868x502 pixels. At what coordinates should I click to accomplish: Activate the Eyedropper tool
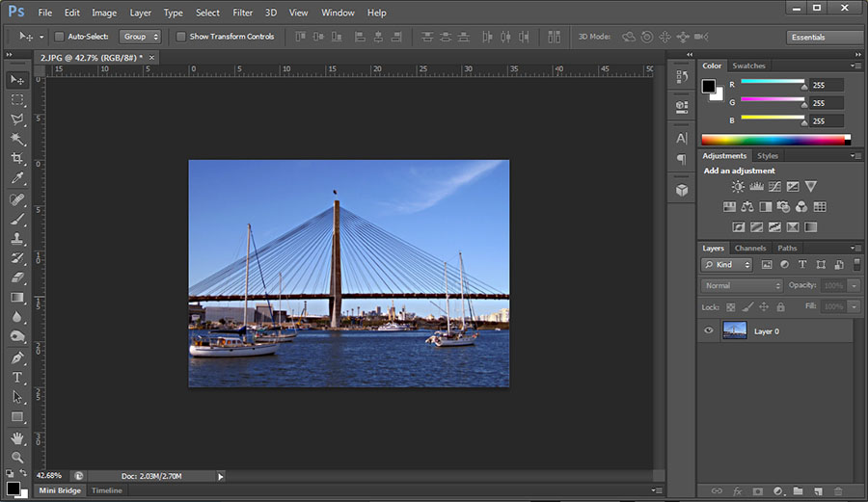[17, 179]
